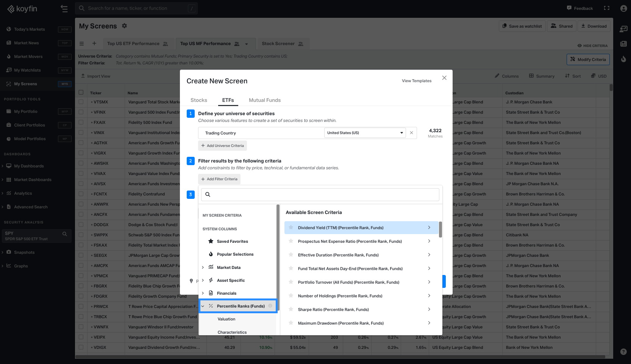Screen dimensions: 631x364
Task: Check the DODGX row checkbox
Action: coord(81,225)
